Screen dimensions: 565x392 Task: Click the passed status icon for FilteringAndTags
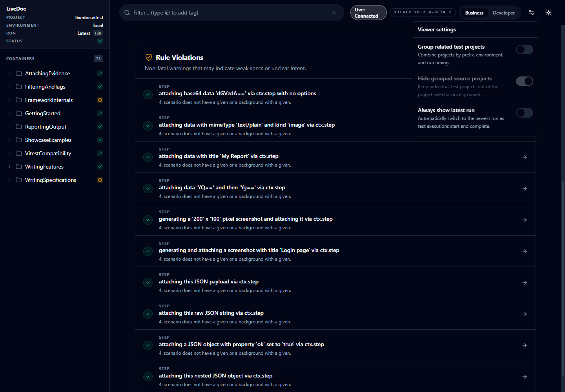[100, 87]
